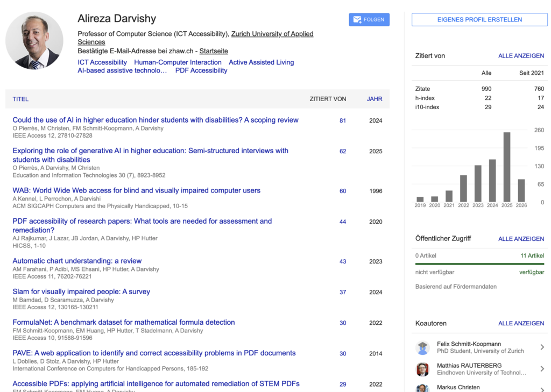Click Matthias RAUTERBERG avatar photo
The image size is (551, 392).
(423, 369)
